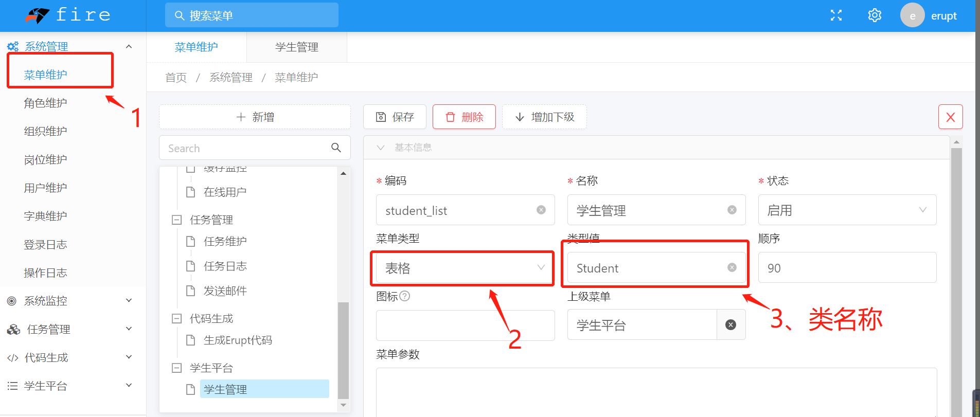Screen dimensions: 980x417
Task: Open 操作日志 in the sidebar
Action: click(x=45, y=273)
